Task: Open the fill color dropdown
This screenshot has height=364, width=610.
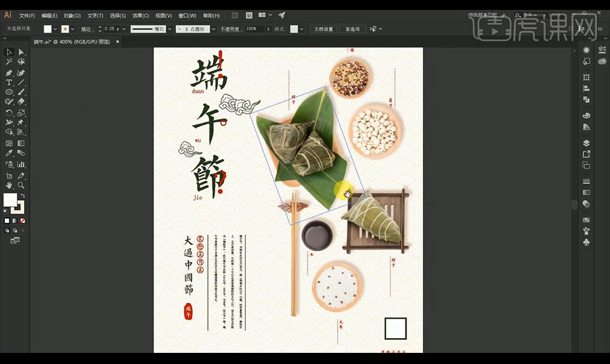Action: [x=55, y=29]
